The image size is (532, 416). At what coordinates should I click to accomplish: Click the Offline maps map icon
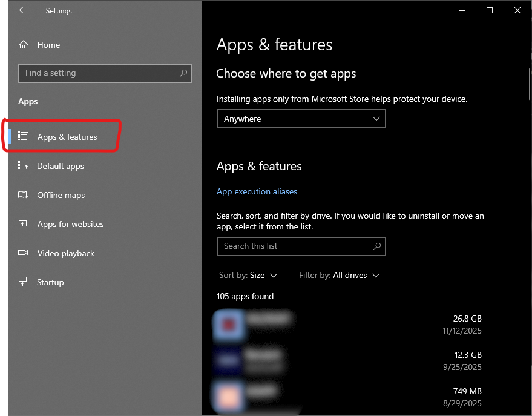[23, 195]
